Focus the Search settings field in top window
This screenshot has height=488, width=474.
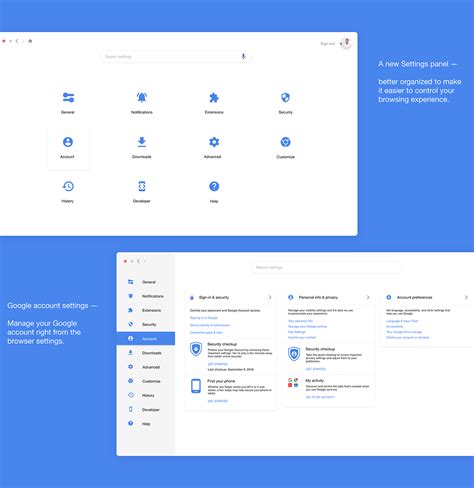coord(176,57)
